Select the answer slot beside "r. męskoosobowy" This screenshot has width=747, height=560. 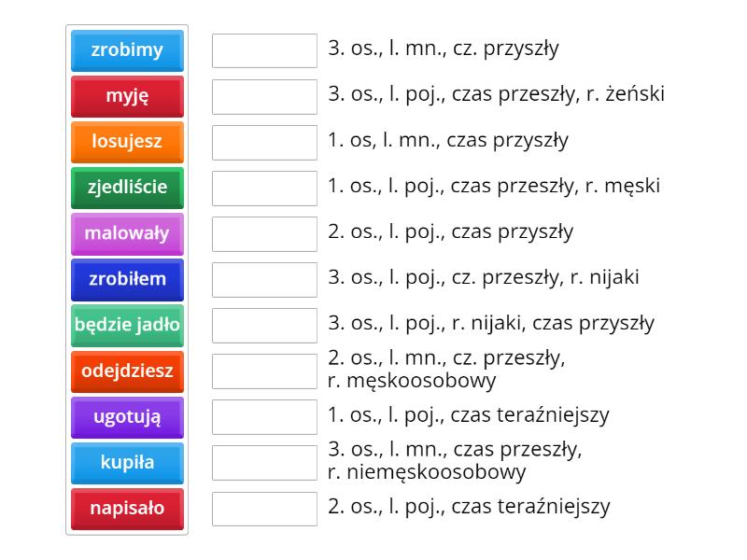pos(264,371)
